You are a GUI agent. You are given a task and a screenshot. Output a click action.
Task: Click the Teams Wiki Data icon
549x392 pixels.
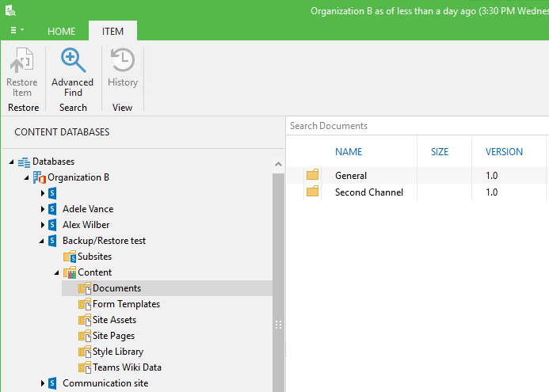[85, 367]
